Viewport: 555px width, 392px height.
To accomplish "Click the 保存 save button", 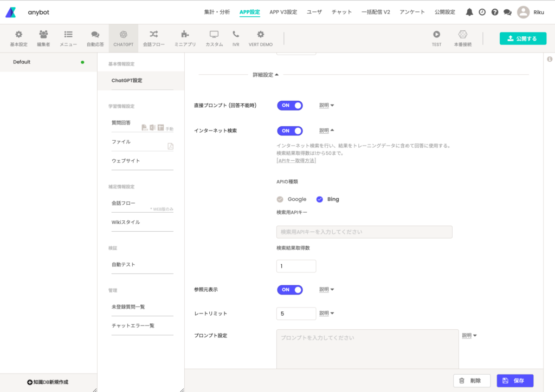I will [x=515, y=381].
